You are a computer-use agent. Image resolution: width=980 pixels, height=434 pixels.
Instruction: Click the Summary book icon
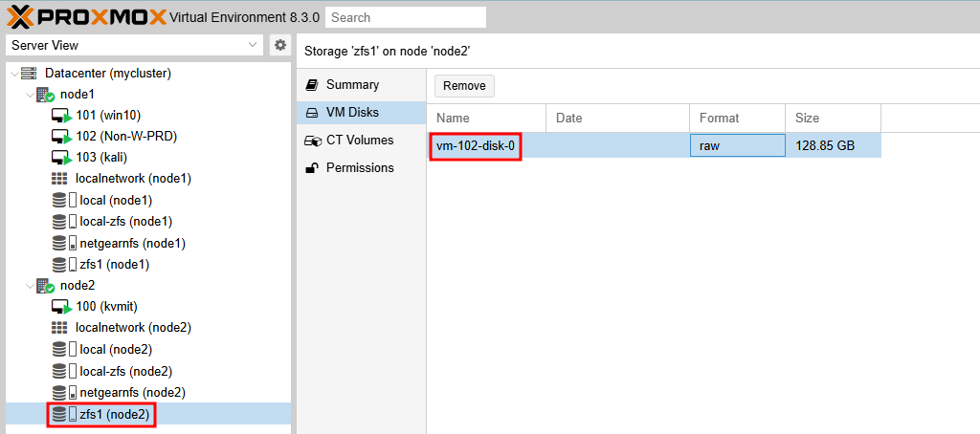312,85
